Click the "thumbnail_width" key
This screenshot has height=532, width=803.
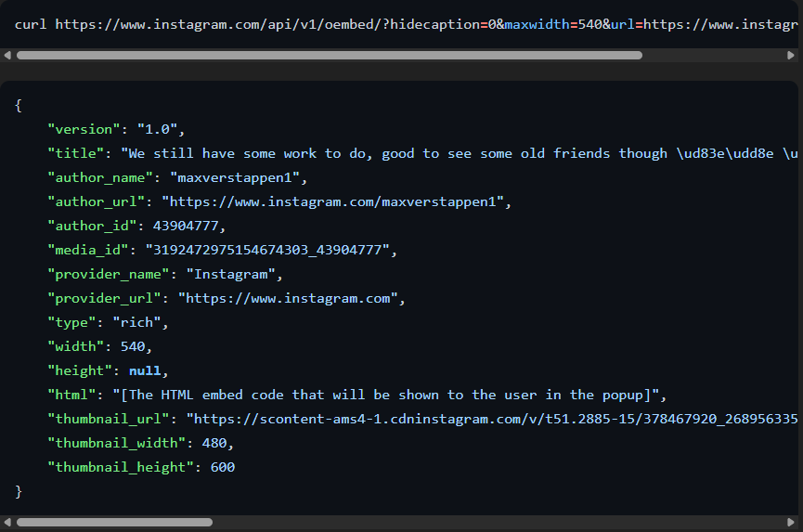click(x=116, y=443)
